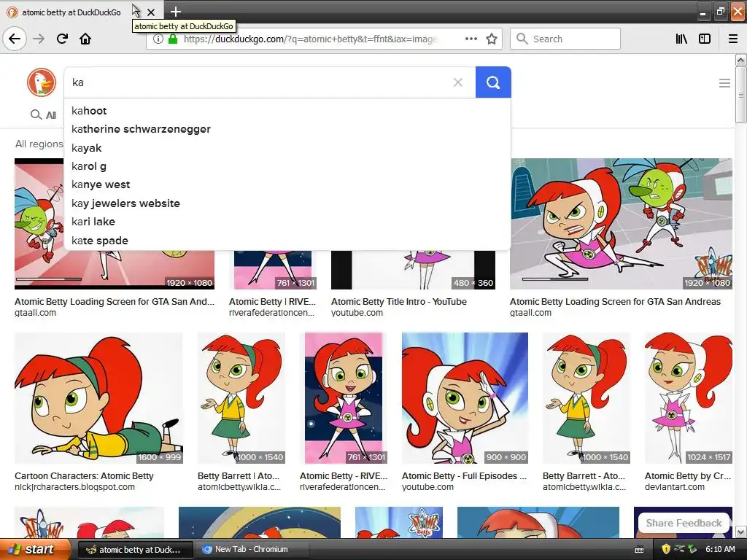Viewport: 747px width, 560px height.
Task: Pick the kari lake suggestion
Action: [287, 222]
